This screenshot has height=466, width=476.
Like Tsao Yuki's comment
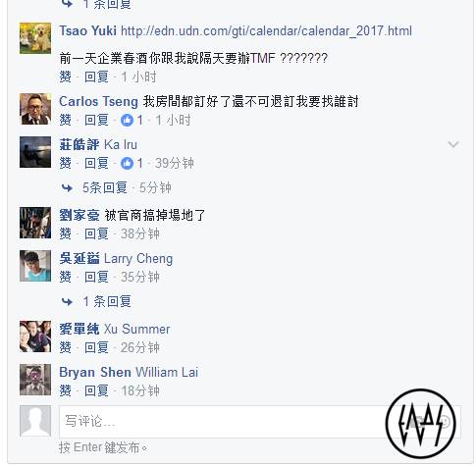pyautogui.click(x=65, y=77)
